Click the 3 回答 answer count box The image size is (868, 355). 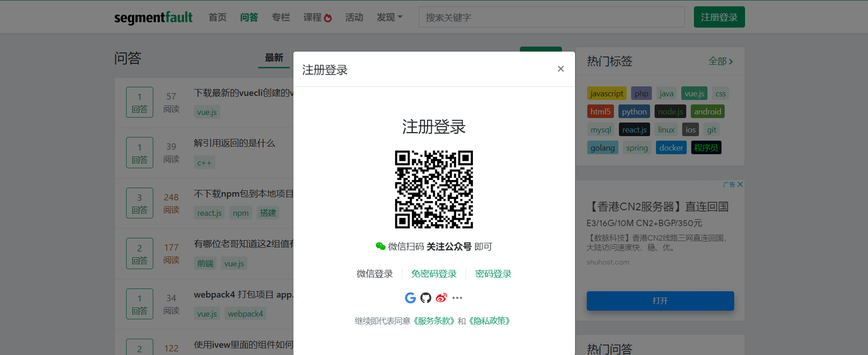tap(139, 203)
